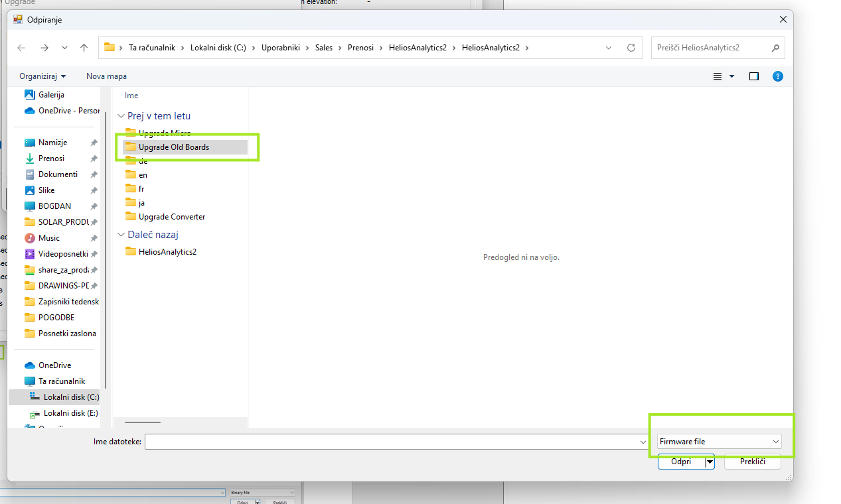Select POGODBE folder in sidebar
Screen dimensions: 841x504
pyautogui.click(x=56, y=318)
